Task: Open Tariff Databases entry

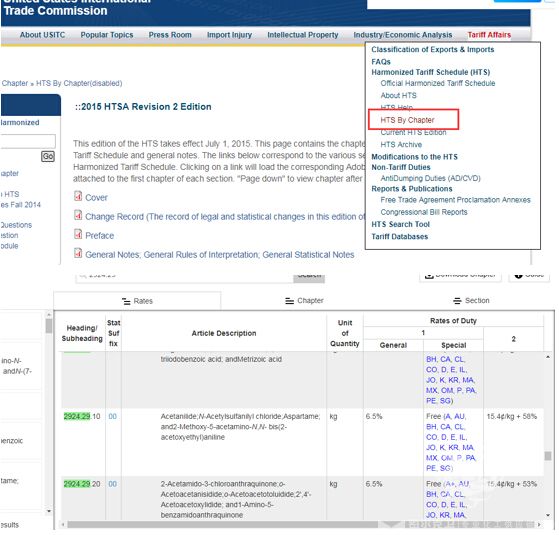Action: coord(399,237)
